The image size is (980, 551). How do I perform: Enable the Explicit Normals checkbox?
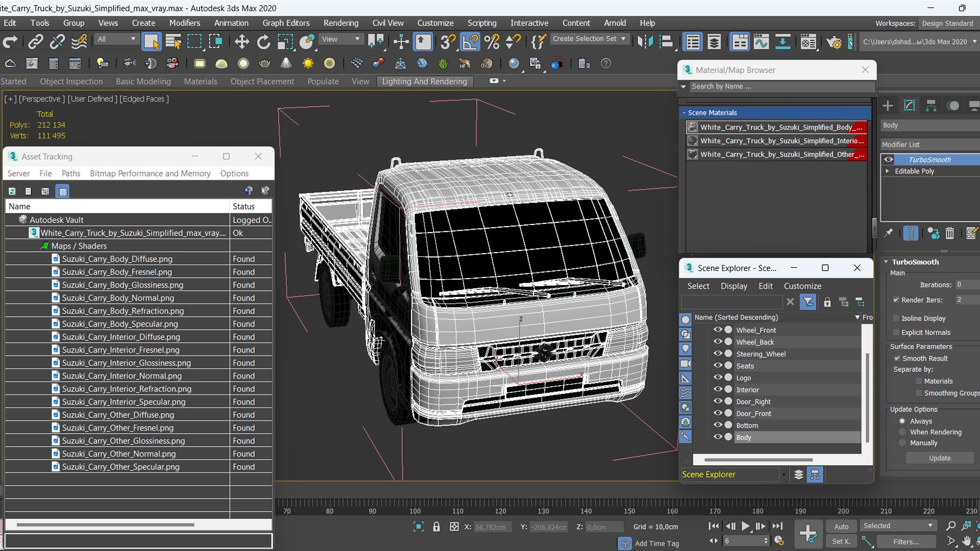click(896, 332)
